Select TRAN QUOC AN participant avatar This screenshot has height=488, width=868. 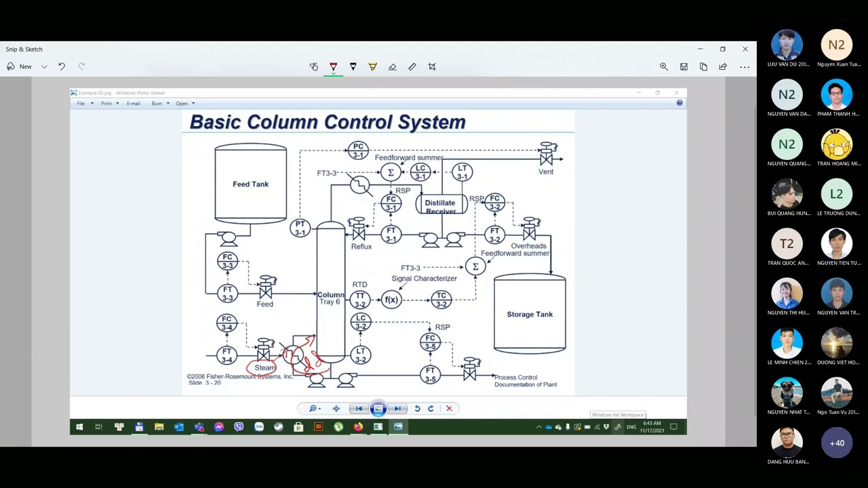pos(787,243)
